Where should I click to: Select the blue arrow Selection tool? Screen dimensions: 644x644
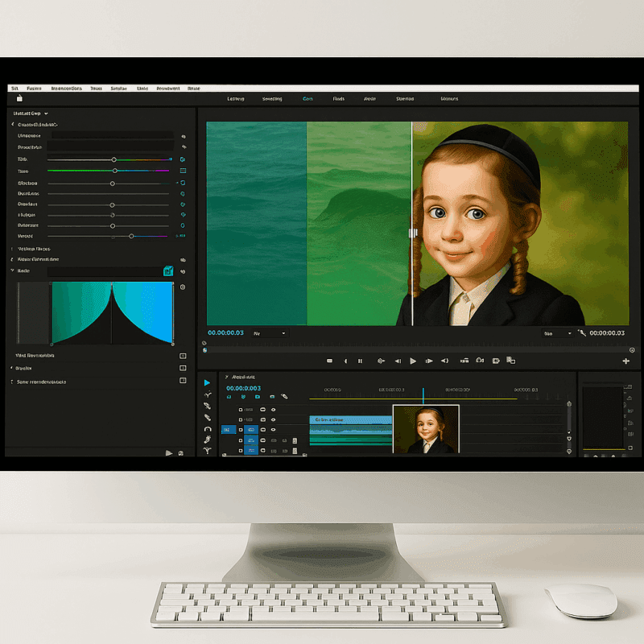pyautogui.click(x=207, y=382)
